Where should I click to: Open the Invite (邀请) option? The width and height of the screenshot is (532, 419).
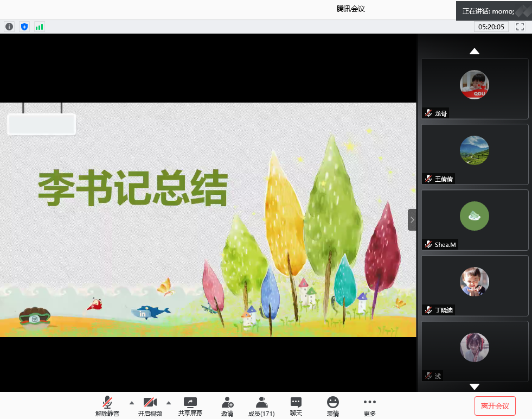(227, 406)
